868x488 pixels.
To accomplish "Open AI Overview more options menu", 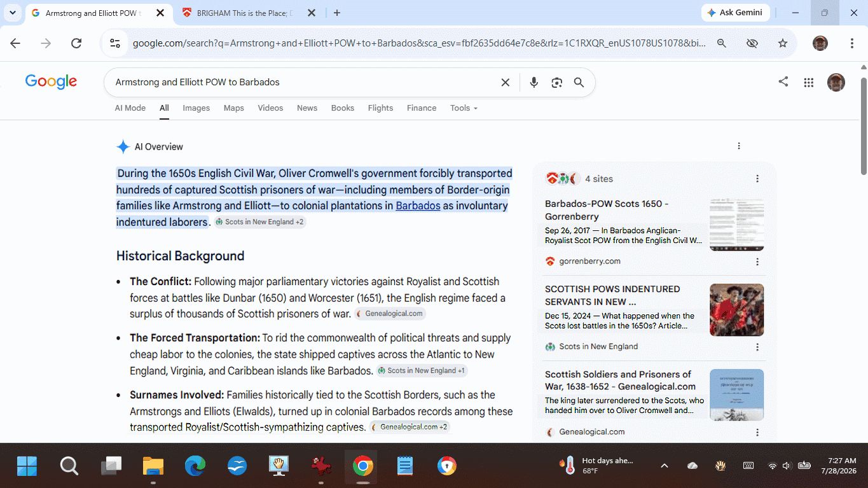I will coord(739,146).
